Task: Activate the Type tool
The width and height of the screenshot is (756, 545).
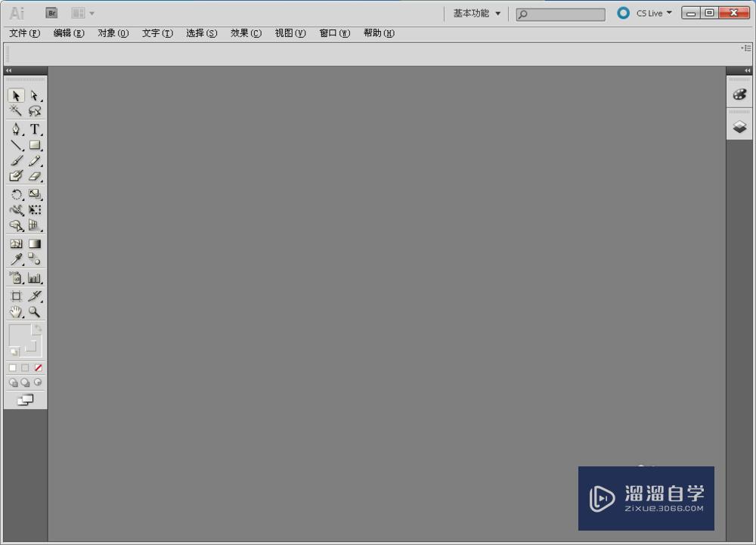Action: (x=35, y=129)
